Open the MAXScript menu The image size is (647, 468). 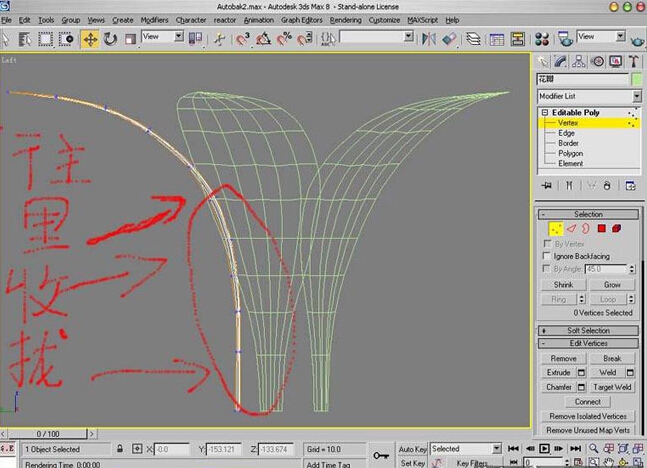(423, 20)
